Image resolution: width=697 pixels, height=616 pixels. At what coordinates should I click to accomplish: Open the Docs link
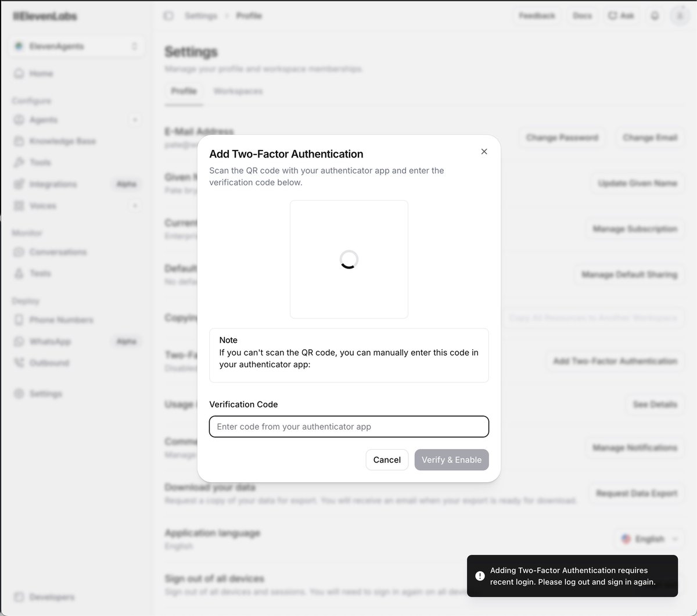[582, 16]
